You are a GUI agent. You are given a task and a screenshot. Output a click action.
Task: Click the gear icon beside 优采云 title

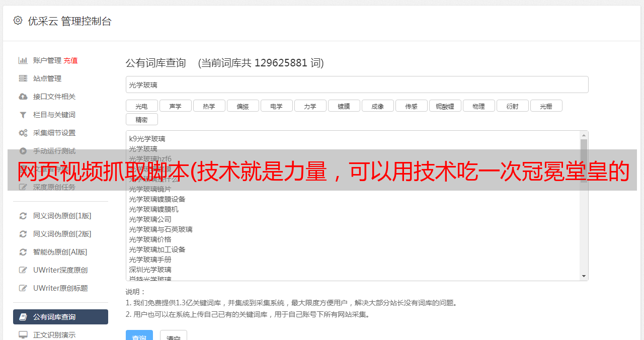(18, 21)
